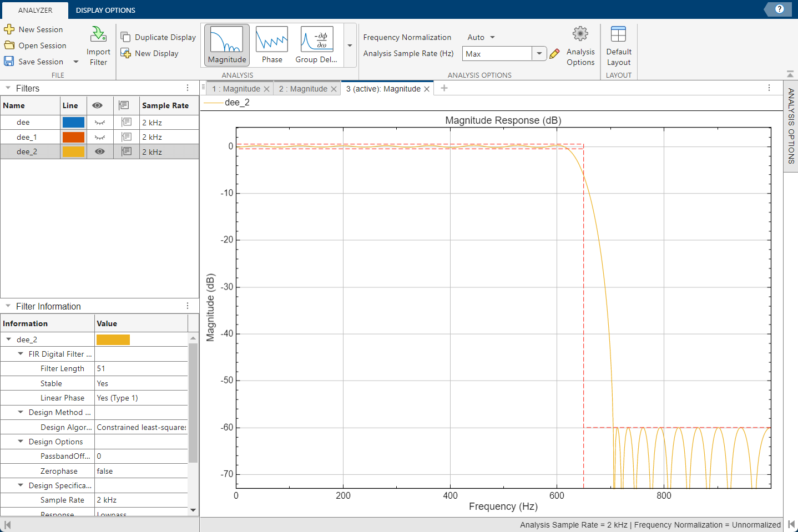Screen dimensions: 798x532
Task: Click the Default Layout icon
Action: 618,34
